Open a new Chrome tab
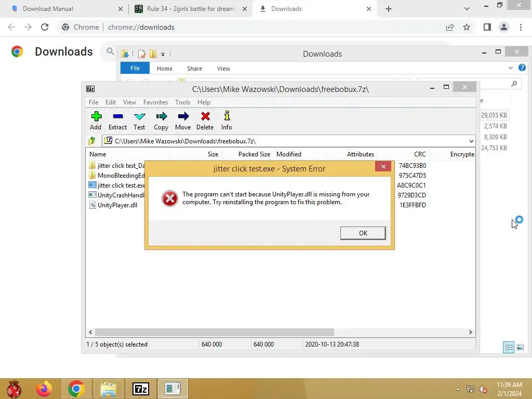The height and width of the screenshot is (399, 532). 389,9
